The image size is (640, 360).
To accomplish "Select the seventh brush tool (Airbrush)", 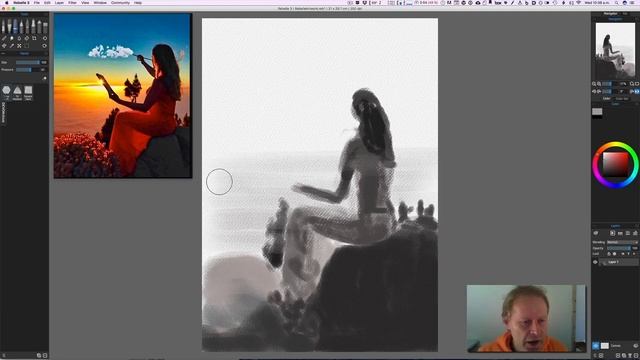I will pos(39,27).
